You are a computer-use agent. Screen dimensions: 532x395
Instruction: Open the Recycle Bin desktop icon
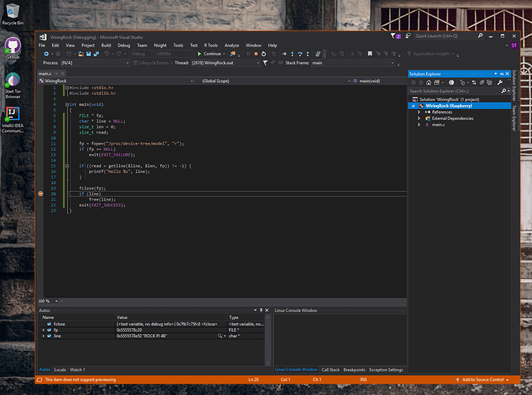click(13, 14)
